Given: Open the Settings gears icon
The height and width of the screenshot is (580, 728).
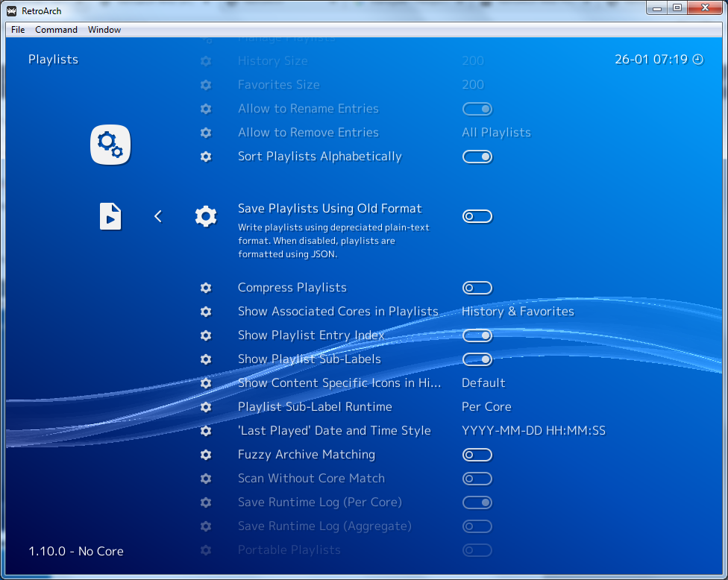Looking at the screenshot, I should 110,145.
